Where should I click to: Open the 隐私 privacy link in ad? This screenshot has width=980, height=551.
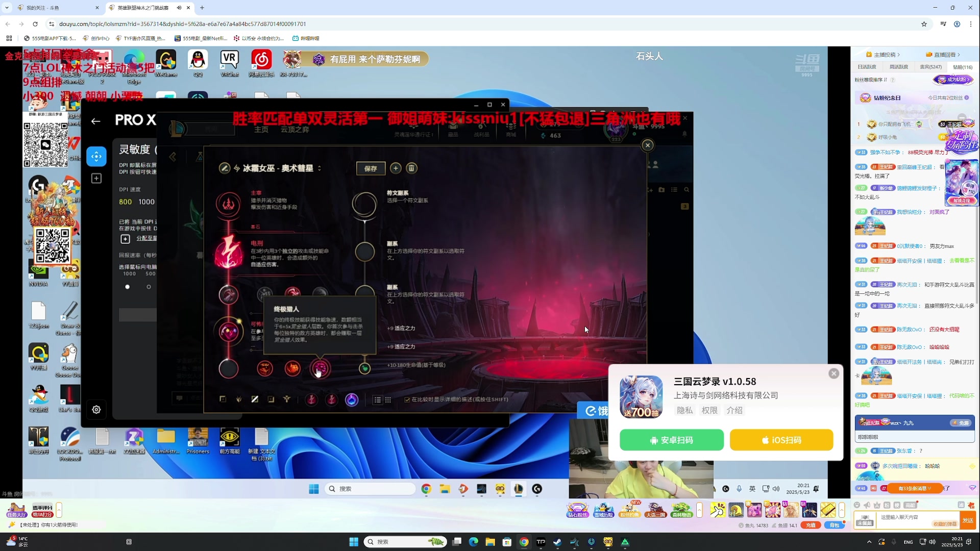[x=685, y=410]
